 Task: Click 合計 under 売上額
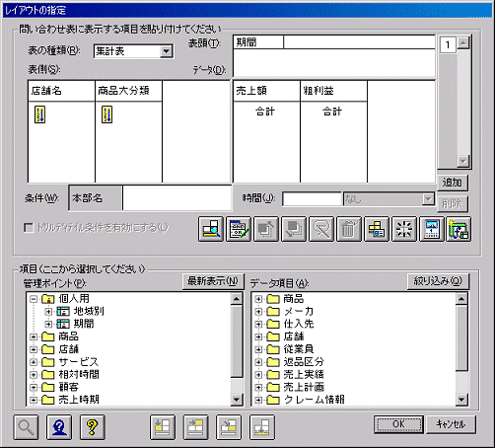[265, 112]
